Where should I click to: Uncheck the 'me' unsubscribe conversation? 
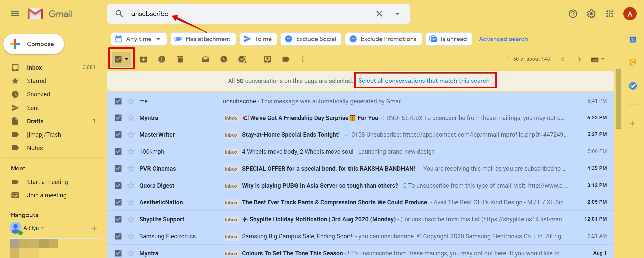(x=118, y=101)
